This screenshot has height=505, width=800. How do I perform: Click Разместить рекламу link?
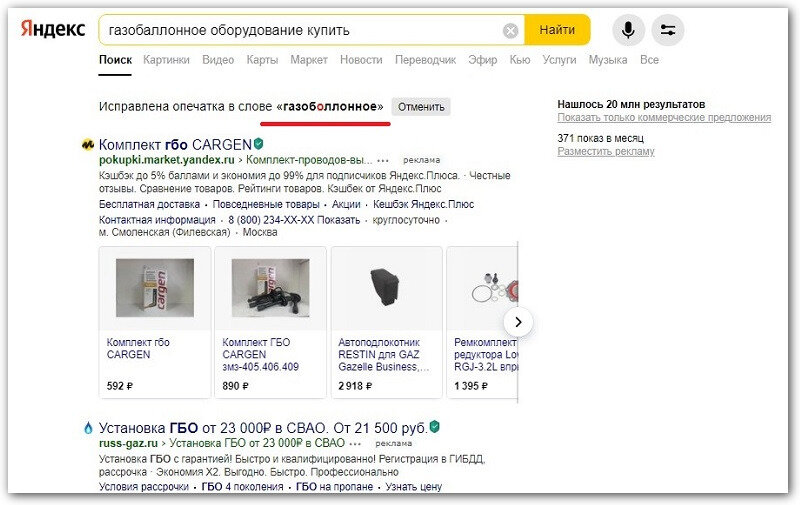606,151
